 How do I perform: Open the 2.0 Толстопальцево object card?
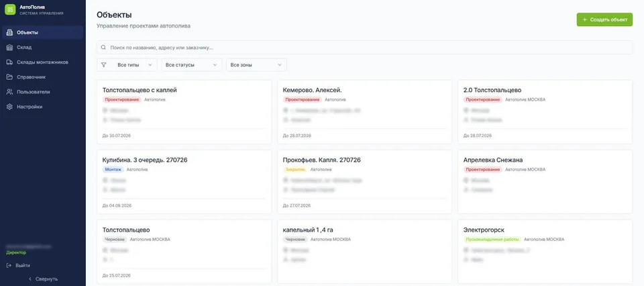click(x=545, y=111)
